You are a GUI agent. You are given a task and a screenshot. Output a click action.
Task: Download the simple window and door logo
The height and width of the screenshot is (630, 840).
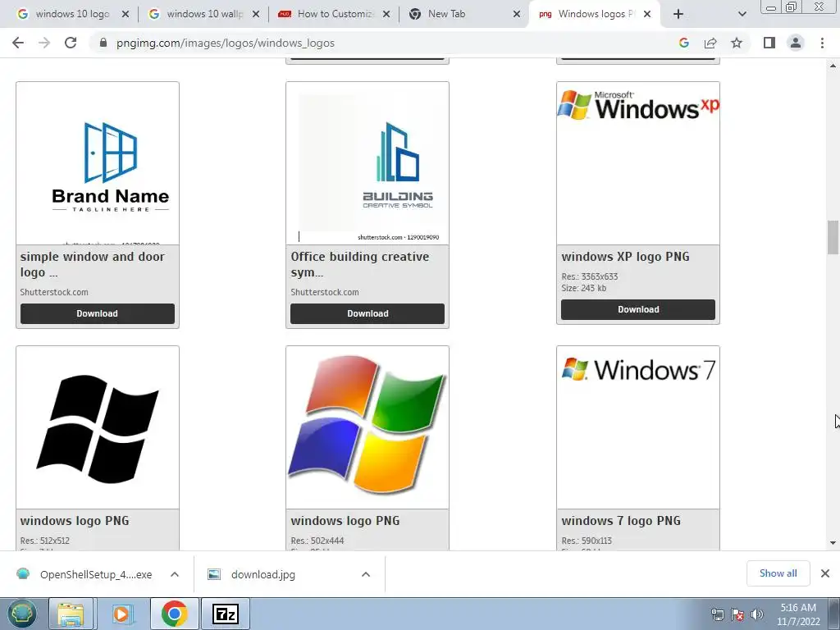click(98, 313)
